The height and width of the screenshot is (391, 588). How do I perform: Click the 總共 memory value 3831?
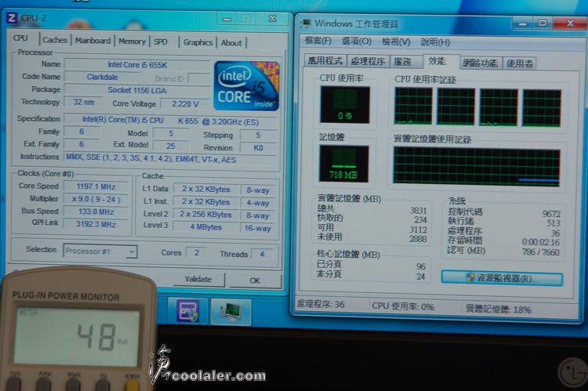pyautogui.click(x=419, y=211)
